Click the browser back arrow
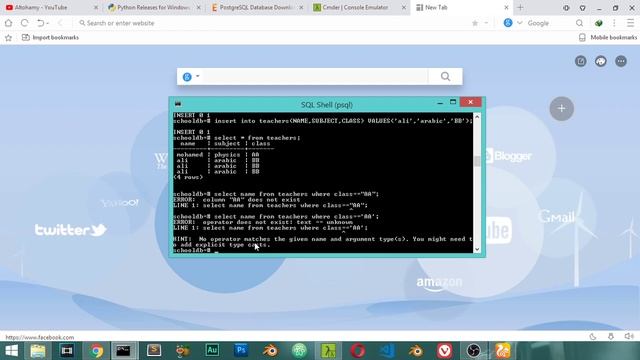The image size is (640, 360). click(60, 23)
